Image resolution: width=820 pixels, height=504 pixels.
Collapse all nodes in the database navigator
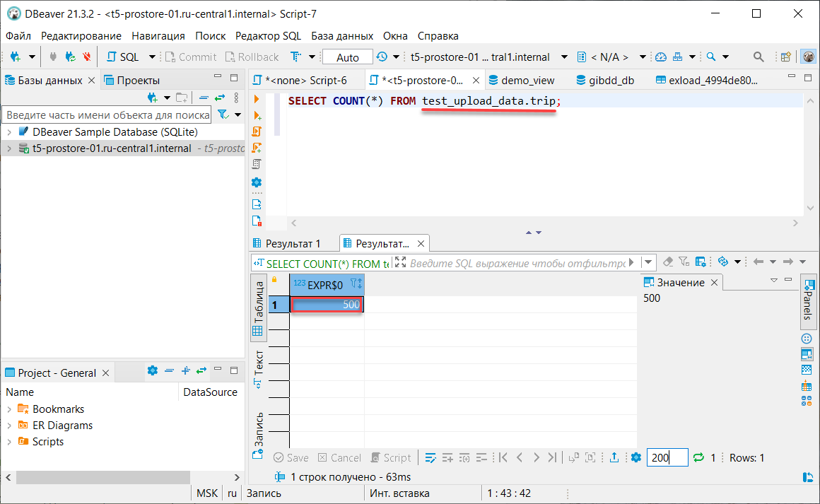click(x=204, y=98)
